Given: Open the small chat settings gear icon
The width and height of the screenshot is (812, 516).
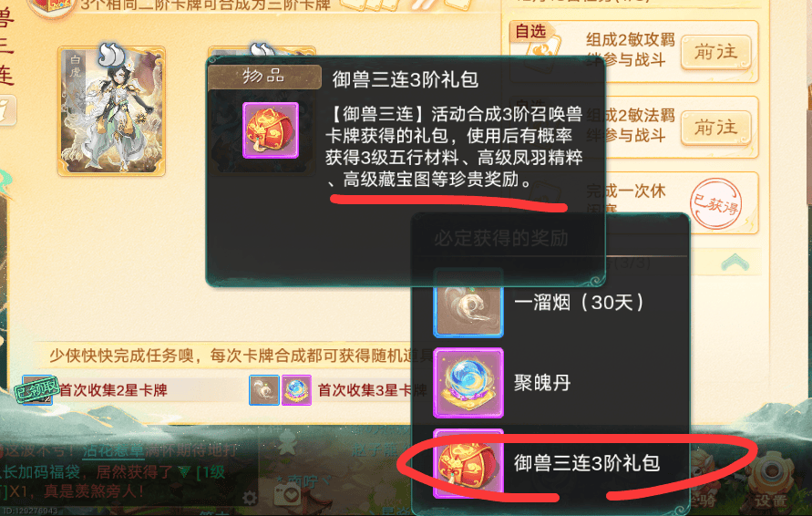Looking at the screenshot, I should click(250, 499).
